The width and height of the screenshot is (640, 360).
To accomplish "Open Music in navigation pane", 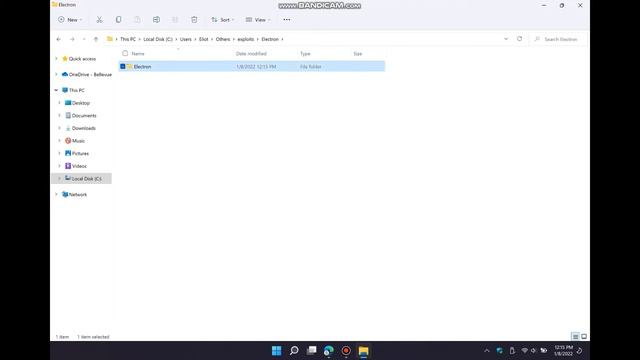I will [x=78, y=141].
